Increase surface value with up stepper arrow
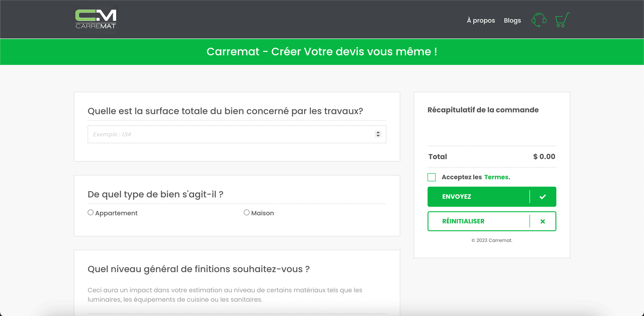The width and height of the screenshot is (644, 316). (x=378, y=132)
